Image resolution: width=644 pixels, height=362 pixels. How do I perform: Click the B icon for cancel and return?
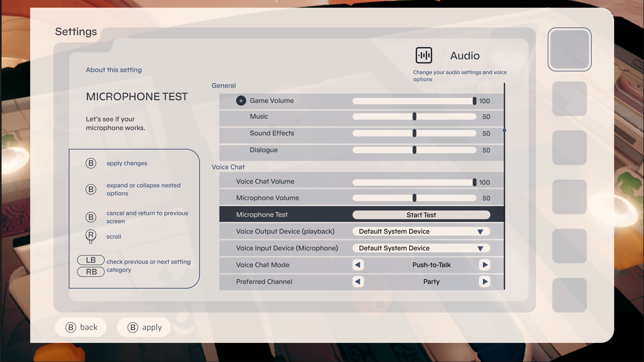click(x=91, y=217)
